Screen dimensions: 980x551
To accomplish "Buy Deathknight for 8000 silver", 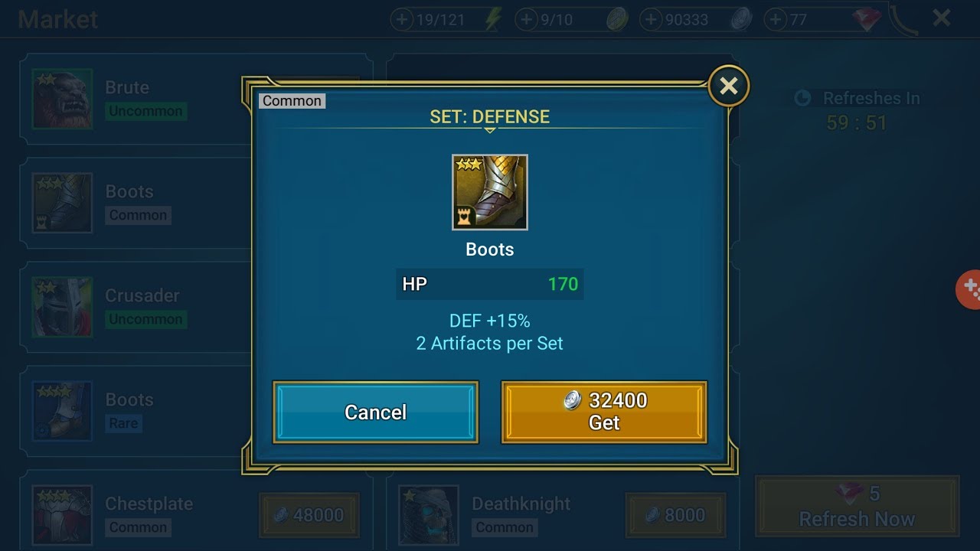I will (x=676, y=515).
